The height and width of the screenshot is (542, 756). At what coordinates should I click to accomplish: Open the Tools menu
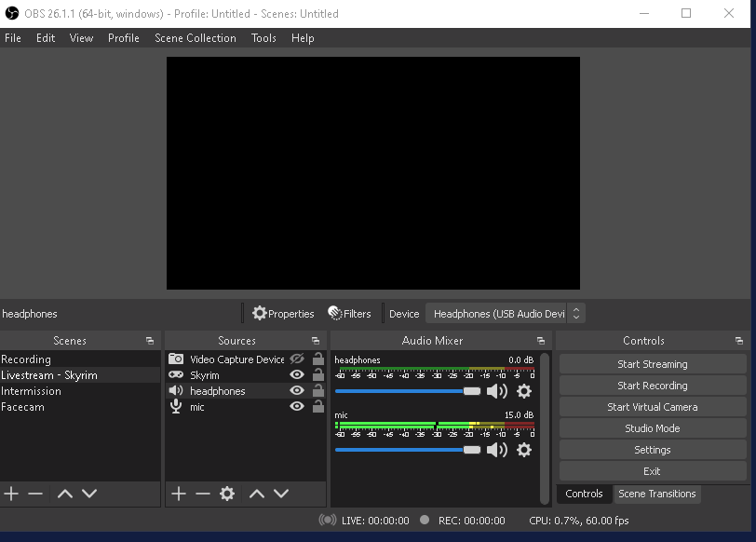[263, 38]
